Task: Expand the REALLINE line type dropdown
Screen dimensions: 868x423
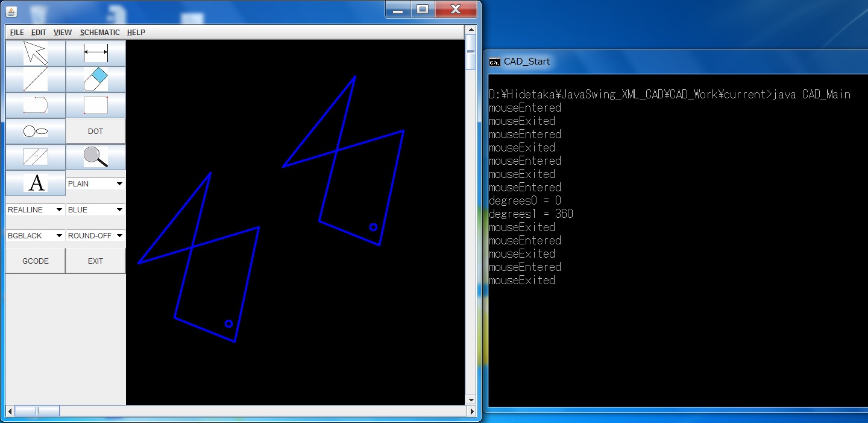Action: click(x=36, y=209)
